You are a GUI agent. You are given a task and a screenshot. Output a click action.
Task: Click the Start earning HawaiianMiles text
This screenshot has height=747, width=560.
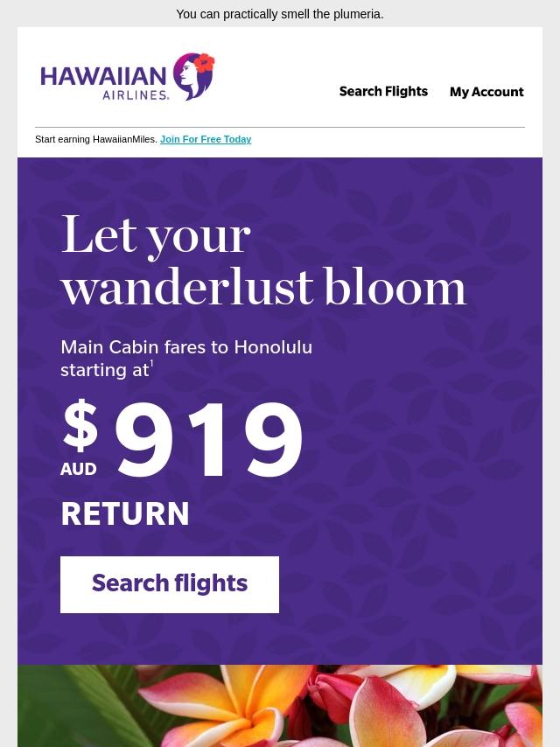pyautogui.click(x=95, y=139)
